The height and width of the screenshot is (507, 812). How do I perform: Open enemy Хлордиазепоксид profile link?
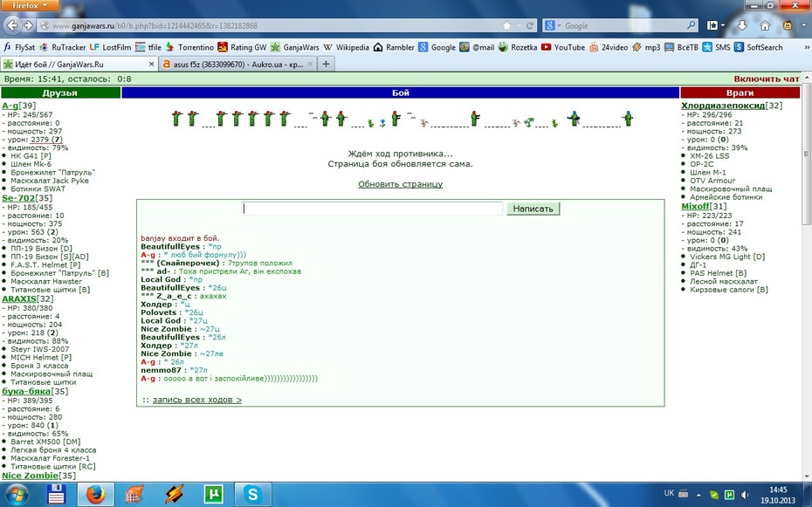pyautogui.click(x=723, y=106)
